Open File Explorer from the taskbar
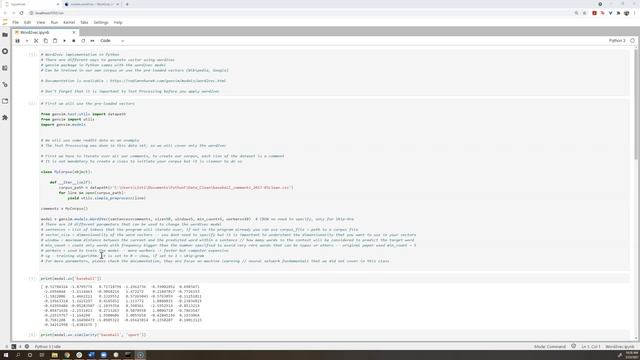 coord(54,355)
